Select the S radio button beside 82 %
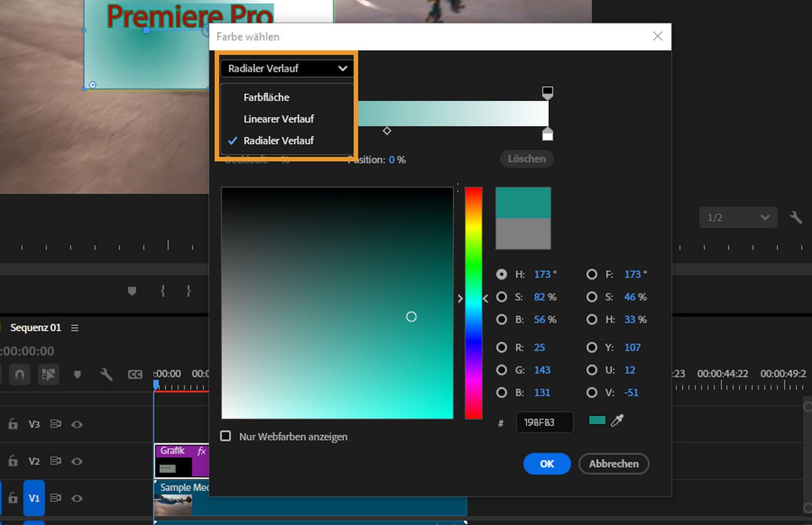This screenshot has width=812, height=525. point(501,297)
